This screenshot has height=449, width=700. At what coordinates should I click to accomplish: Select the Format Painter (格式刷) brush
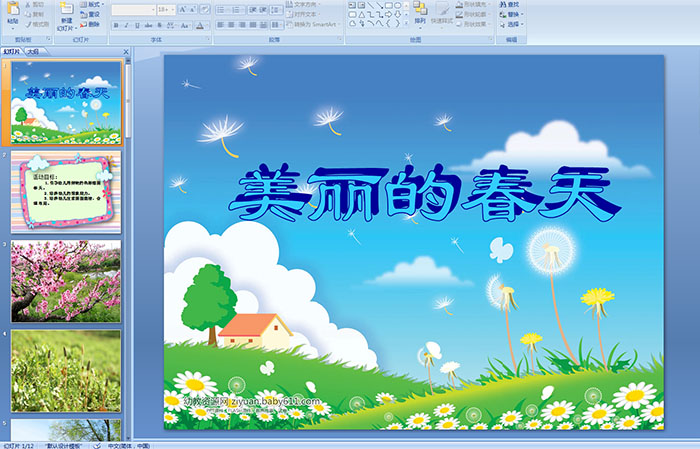pyautogui.click(x=28, y=24)
